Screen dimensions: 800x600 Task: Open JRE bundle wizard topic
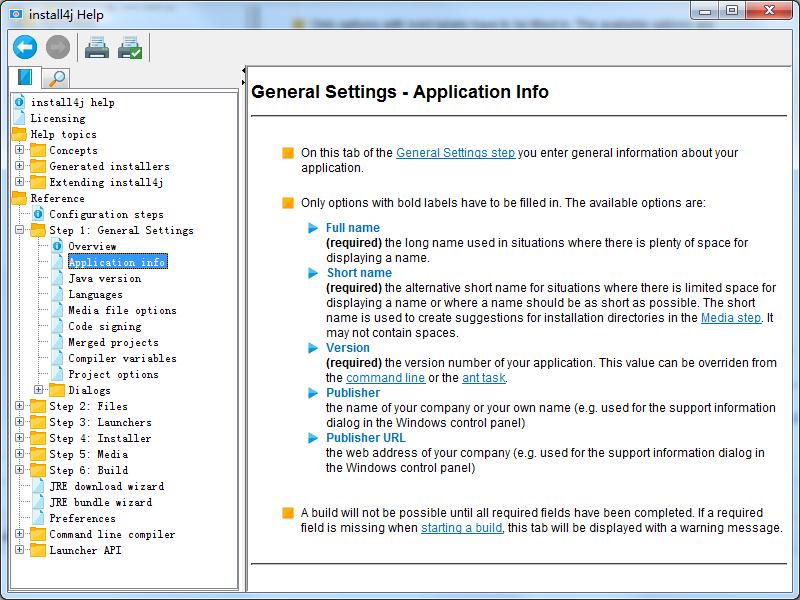101,502
